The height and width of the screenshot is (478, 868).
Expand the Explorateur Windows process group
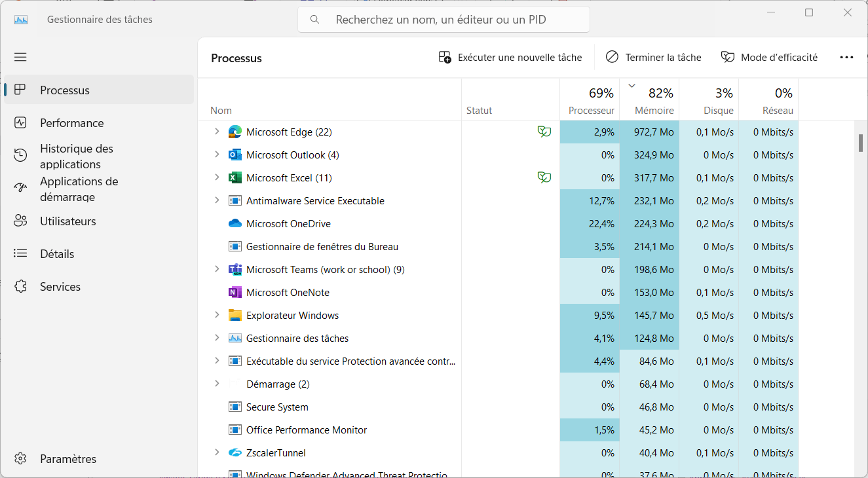217,315
